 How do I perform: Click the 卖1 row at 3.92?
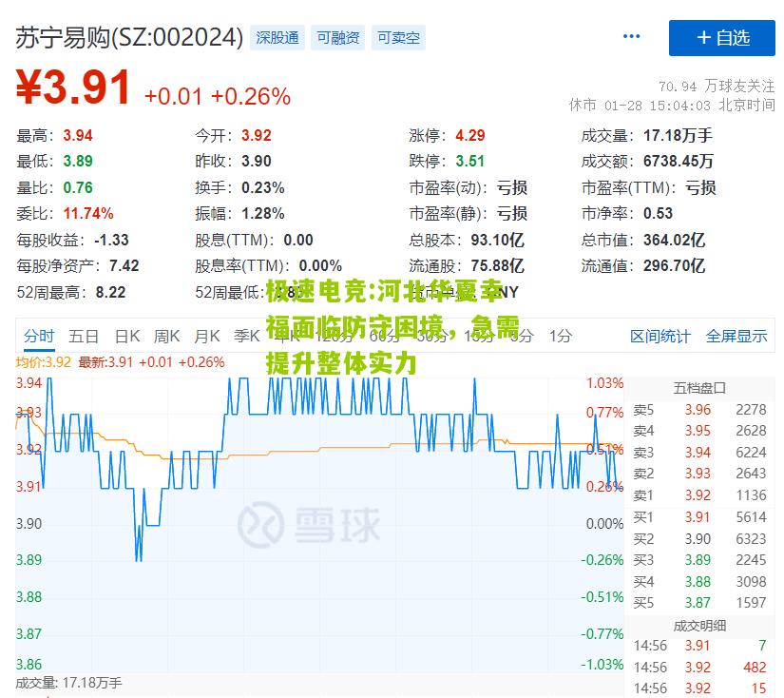coord(699,495)
